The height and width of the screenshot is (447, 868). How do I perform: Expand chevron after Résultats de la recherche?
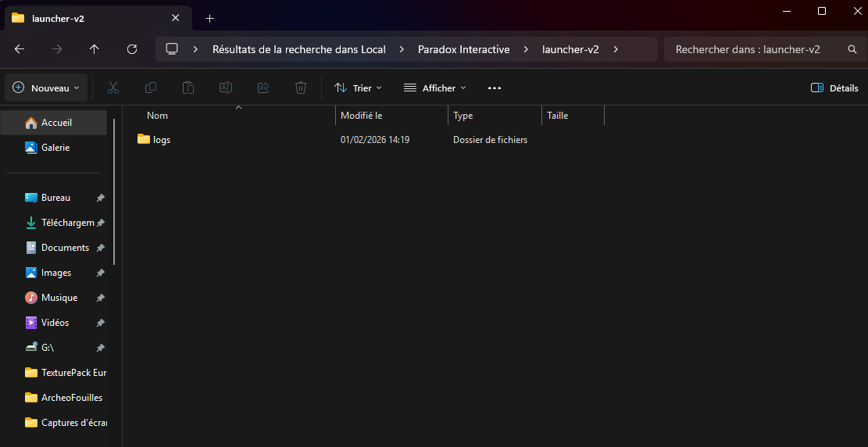[402, 49]
